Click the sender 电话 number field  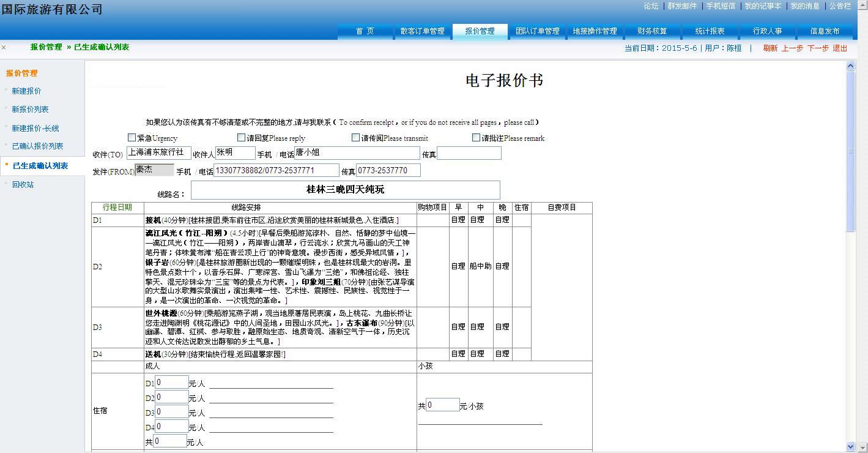[276, 170]
